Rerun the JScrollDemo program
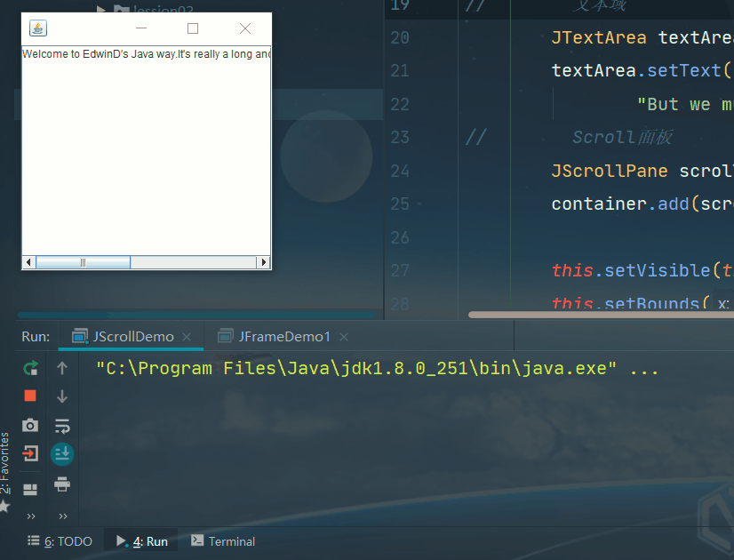Image resolution: width=734 pixels, height=560 pixels. click(30, 367)
